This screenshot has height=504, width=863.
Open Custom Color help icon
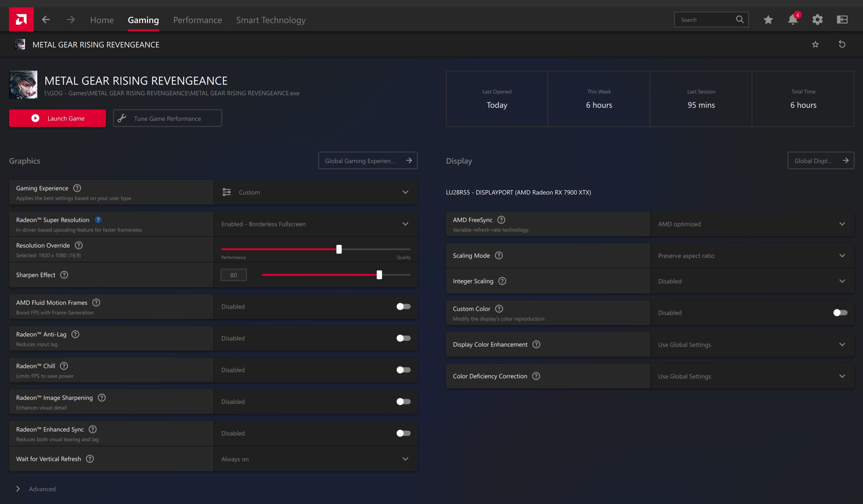(499, 309)
